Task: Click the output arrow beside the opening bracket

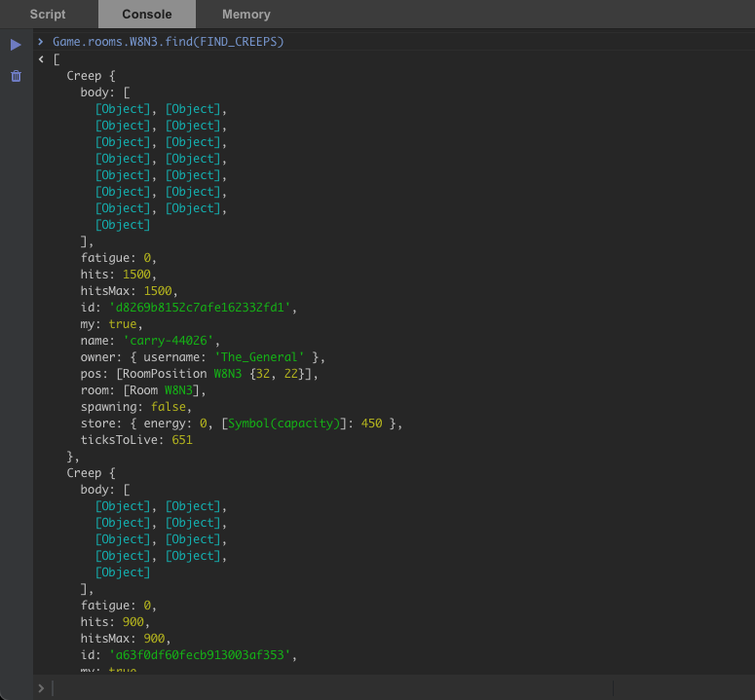Action: coord(41,59)
